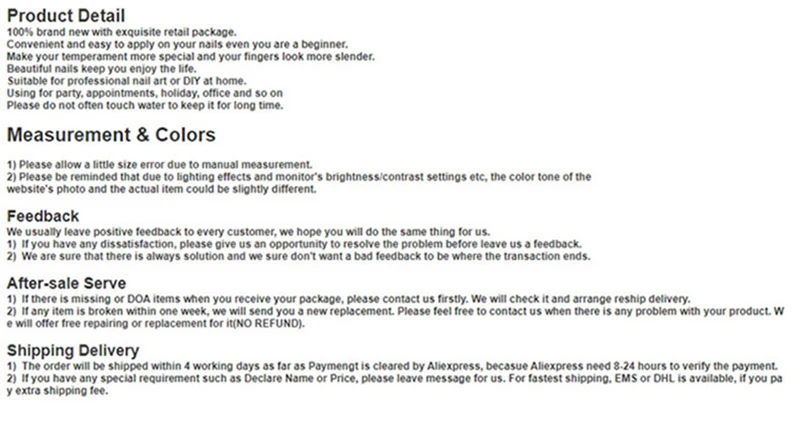Click the 'We usually leave positive feedback' line
Viewport: 800px width, 422px height.
(x=248, y=232)
